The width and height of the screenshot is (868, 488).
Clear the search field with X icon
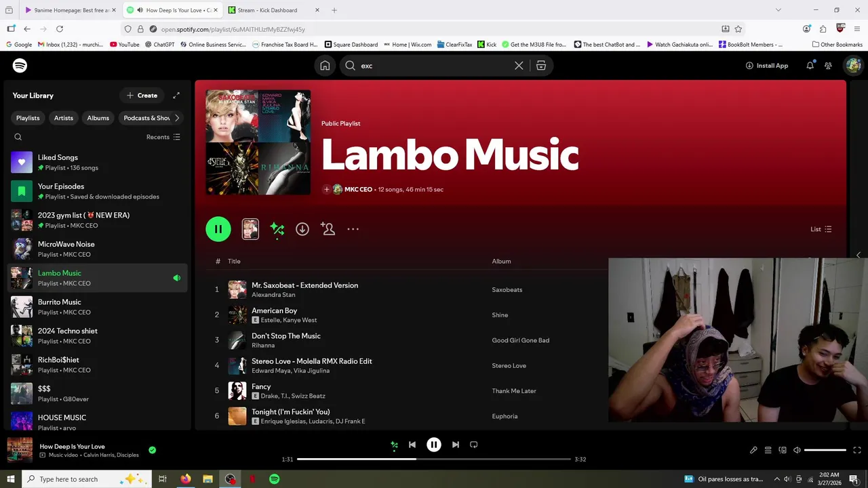point(519,66)
